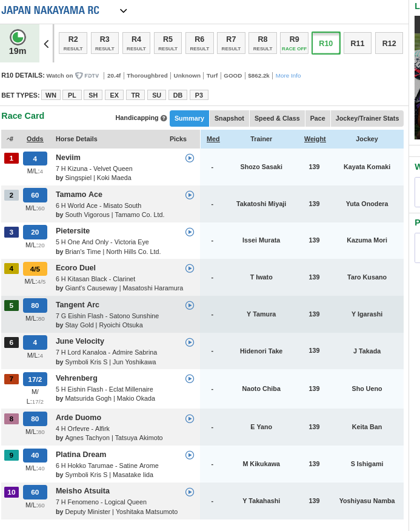The height and width of the screenshot is (531, 420).
Task: Open R9 race off tab
Action: (295, 43)
